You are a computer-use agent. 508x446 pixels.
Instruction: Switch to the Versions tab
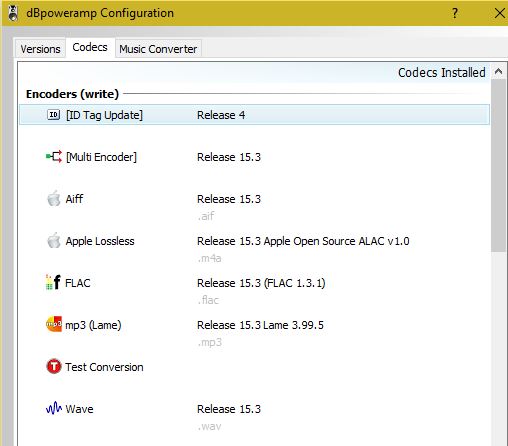coord(40,49)
